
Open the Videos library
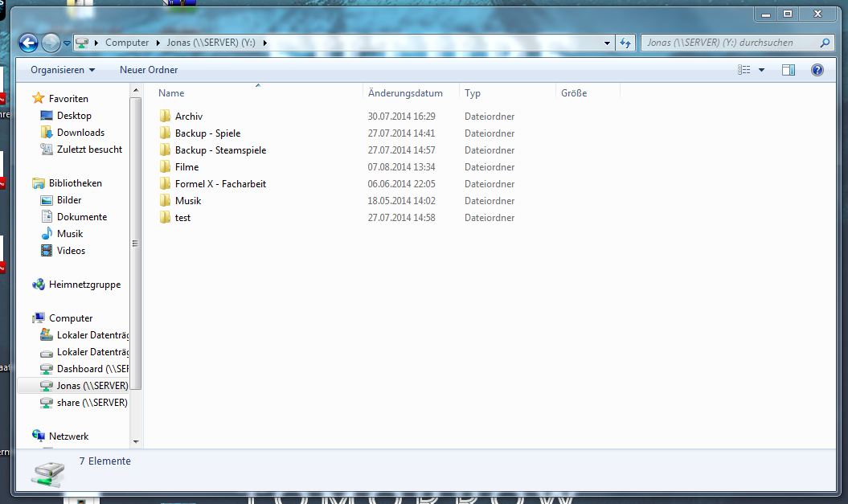coord(71,250)
